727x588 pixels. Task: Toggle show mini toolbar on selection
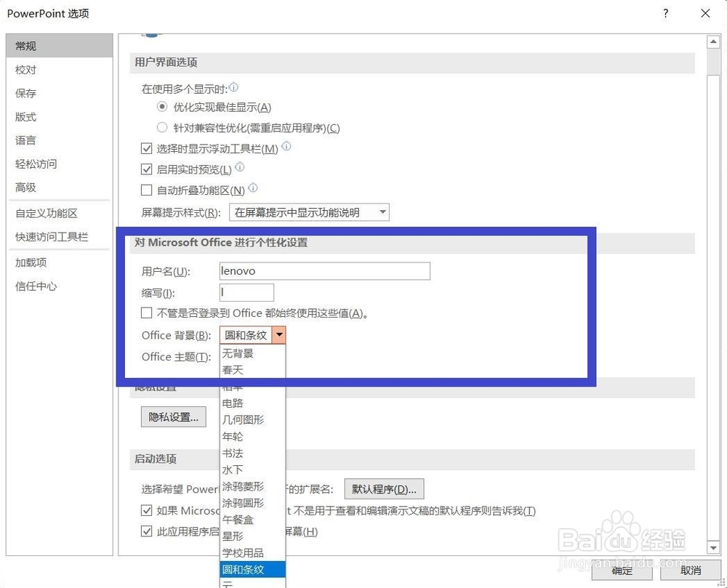click(x=147, y=149)
